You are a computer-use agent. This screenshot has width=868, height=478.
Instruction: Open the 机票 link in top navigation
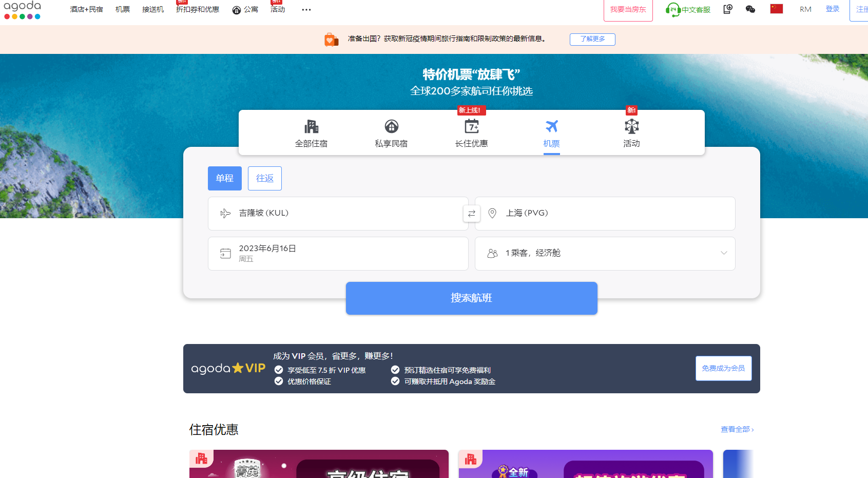tap(123, 10)
